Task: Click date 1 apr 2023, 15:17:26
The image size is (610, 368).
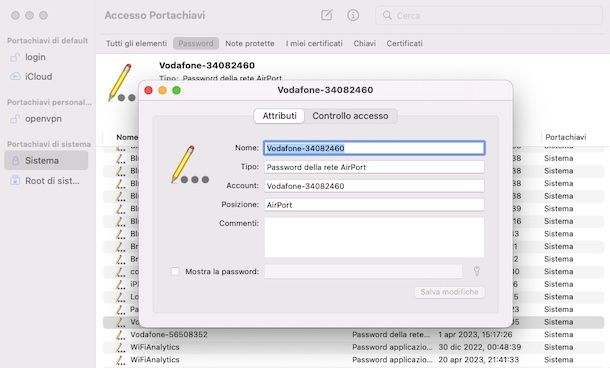Action: [475, 335]
